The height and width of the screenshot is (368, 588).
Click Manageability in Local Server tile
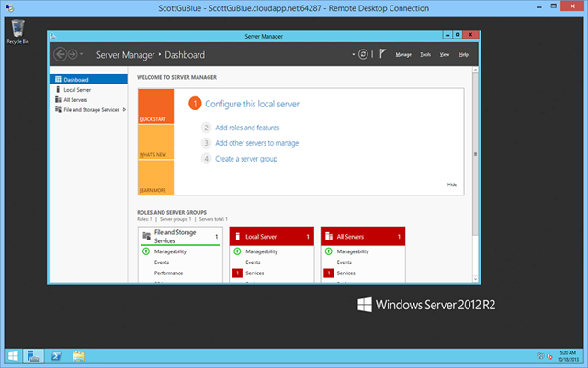click(x=261, y=251)
